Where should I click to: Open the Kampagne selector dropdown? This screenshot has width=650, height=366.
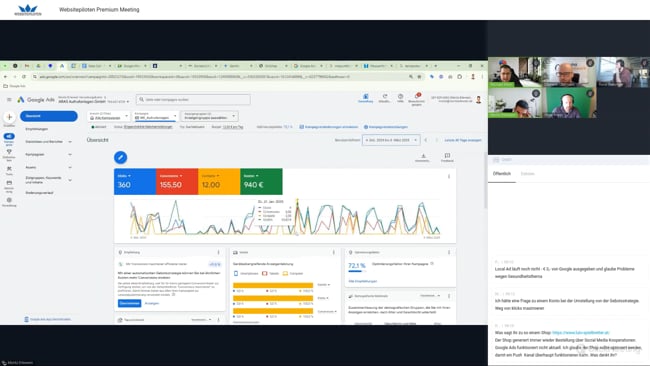[x=156, y=116]
